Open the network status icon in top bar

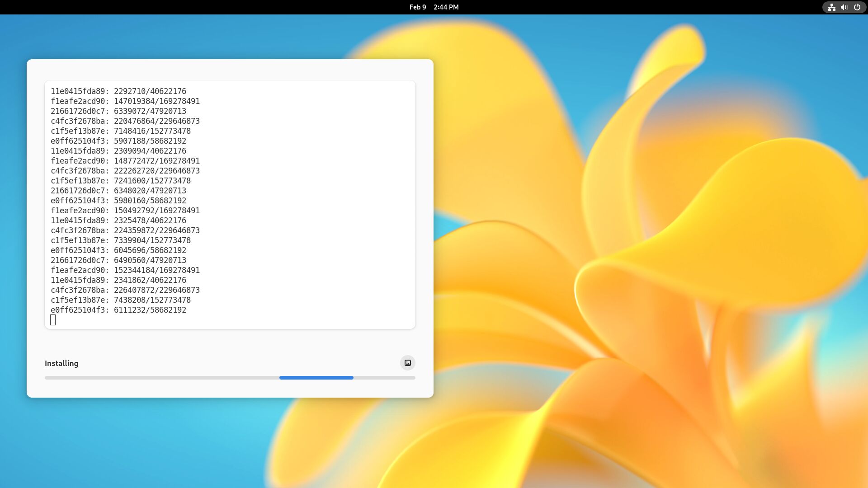[x=831, y=7]
